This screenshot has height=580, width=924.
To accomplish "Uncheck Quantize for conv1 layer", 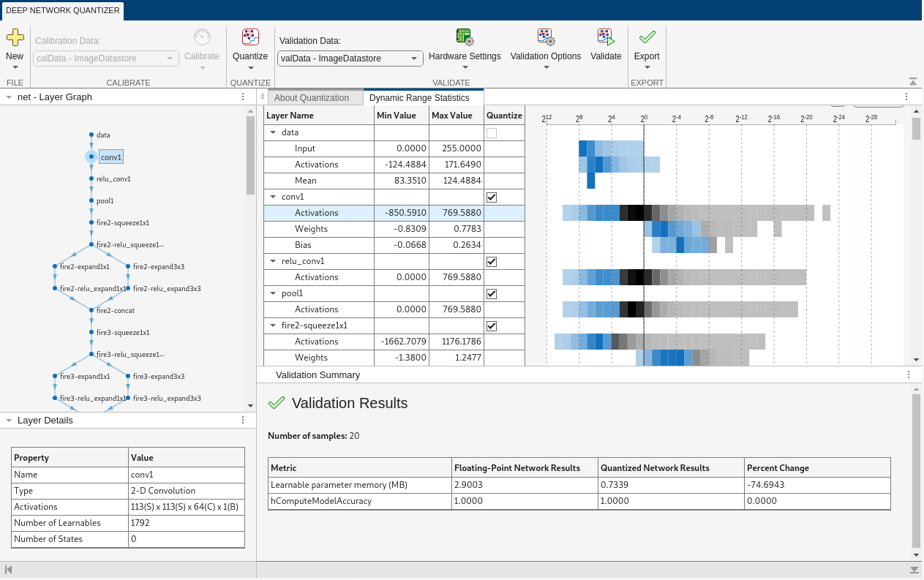I will coord(492,197).
